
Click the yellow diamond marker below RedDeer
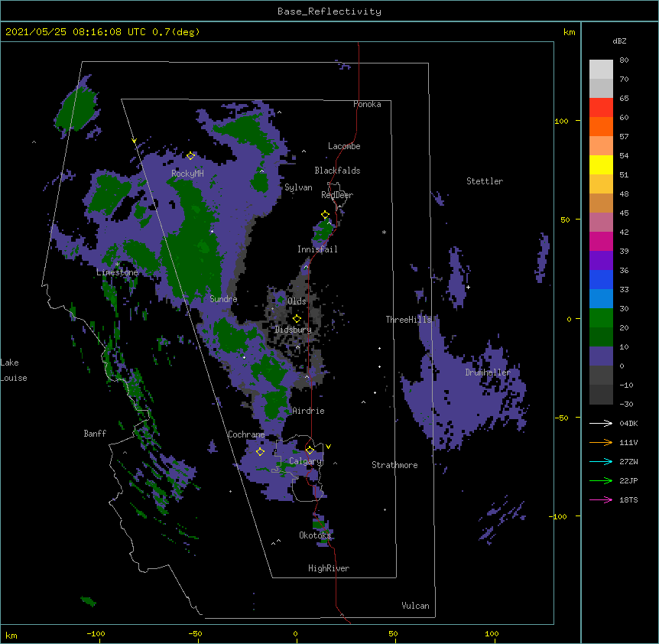[x=325, y=214]
